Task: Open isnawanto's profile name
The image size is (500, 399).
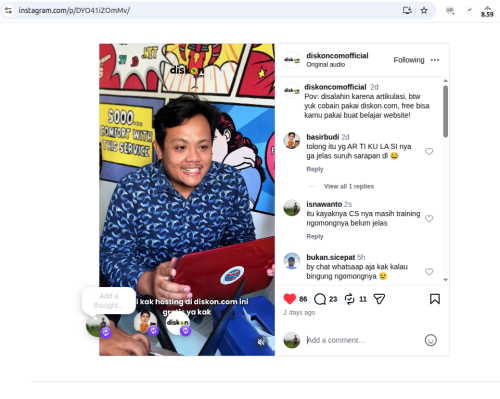Action: click(x=324, y=204)
